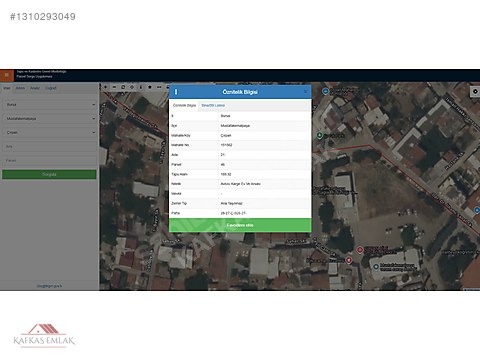
Task: Open the orange hamburger menu
Action: point(7,75)
